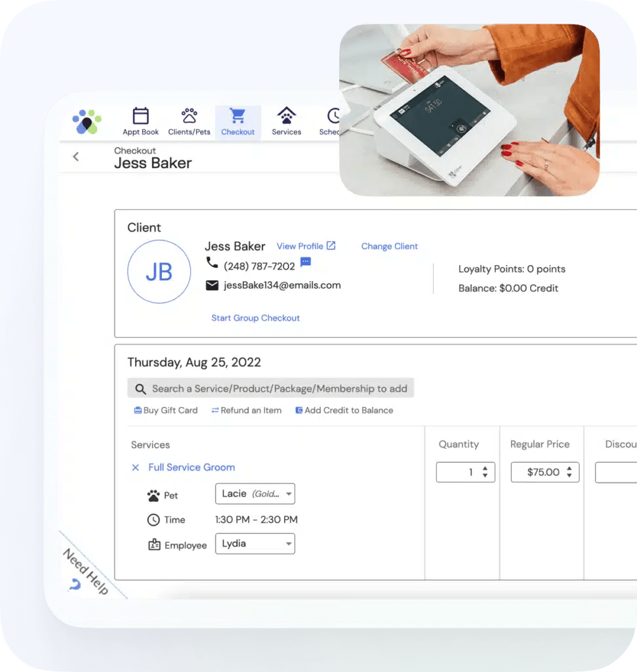Click the external-link icon next to View Profile
This screenshot has width=637, height=672.
point(331,245)
